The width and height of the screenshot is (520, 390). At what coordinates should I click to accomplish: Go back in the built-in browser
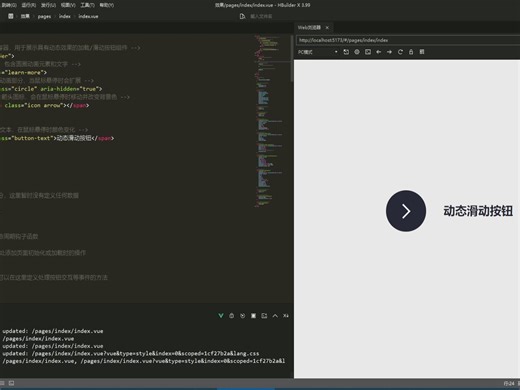[x=379, y=52]
